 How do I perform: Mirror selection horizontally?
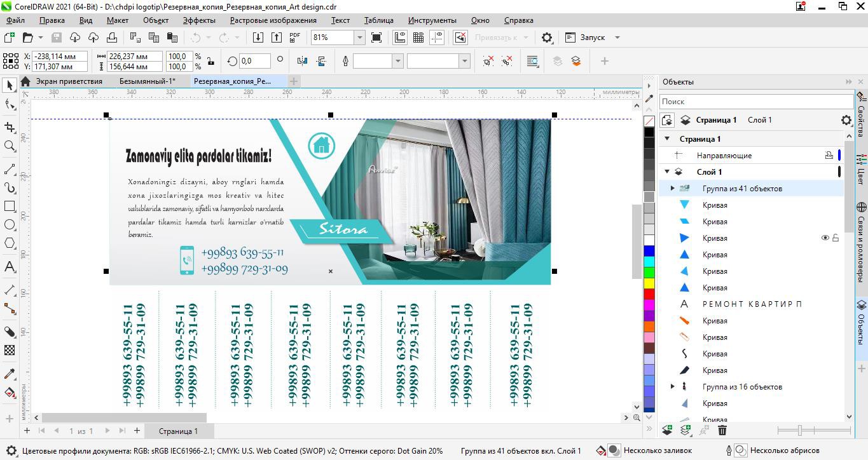302,61
